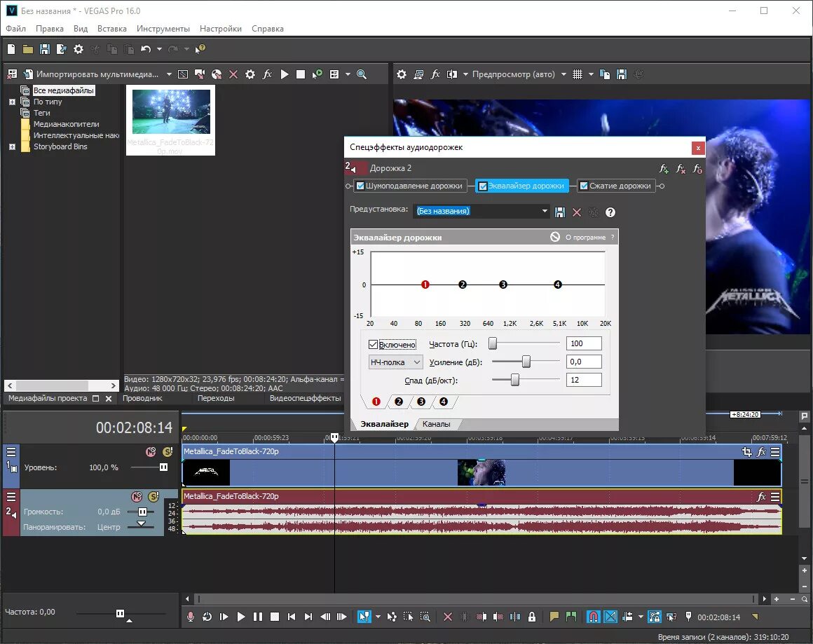Open project properties gear icon in toolbar
The height and width of the screenshot is (644, 813).
point(78,49)
